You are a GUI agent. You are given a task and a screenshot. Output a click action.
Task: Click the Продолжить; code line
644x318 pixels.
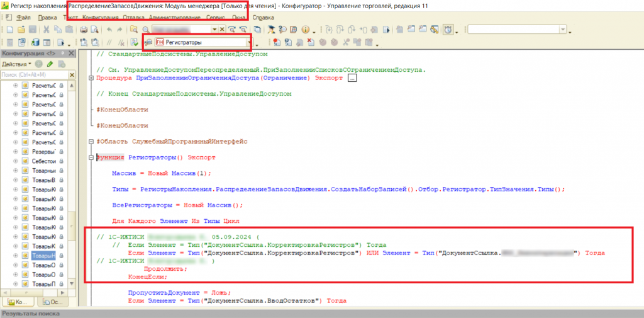165,269
